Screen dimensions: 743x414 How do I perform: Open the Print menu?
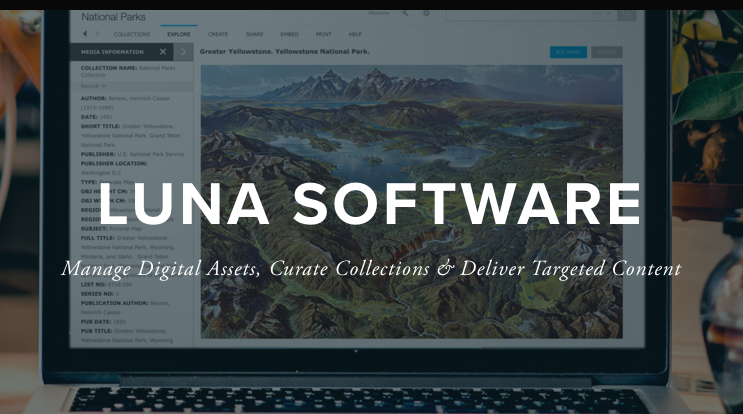(x=324, y=34)
